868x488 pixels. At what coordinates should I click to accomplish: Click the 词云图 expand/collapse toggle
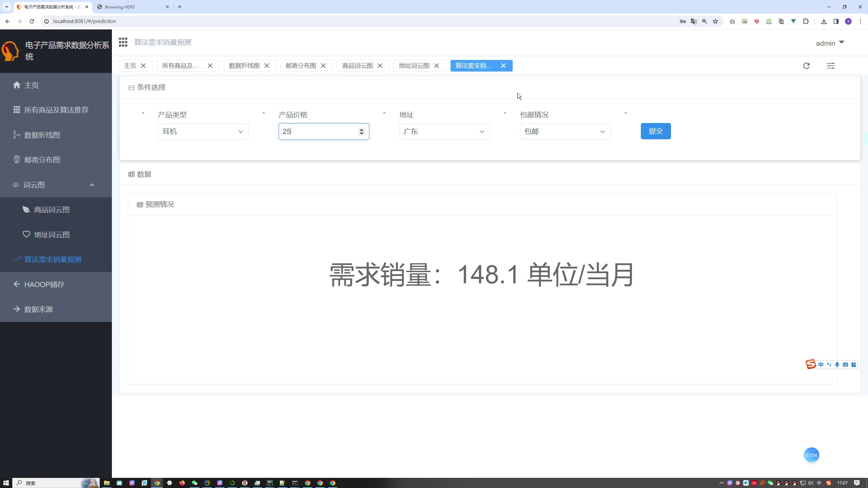click(x=93, y=185)
